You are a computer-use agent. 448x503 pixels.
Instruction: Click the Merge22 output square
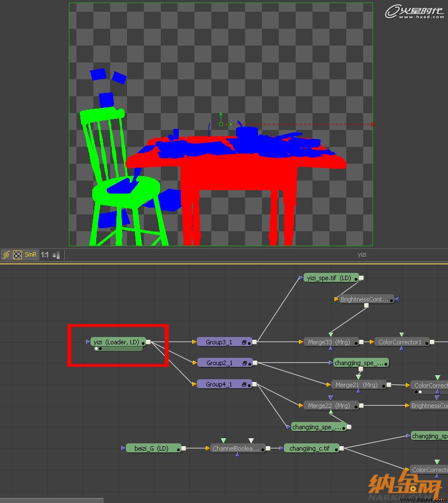click(361, 406)
